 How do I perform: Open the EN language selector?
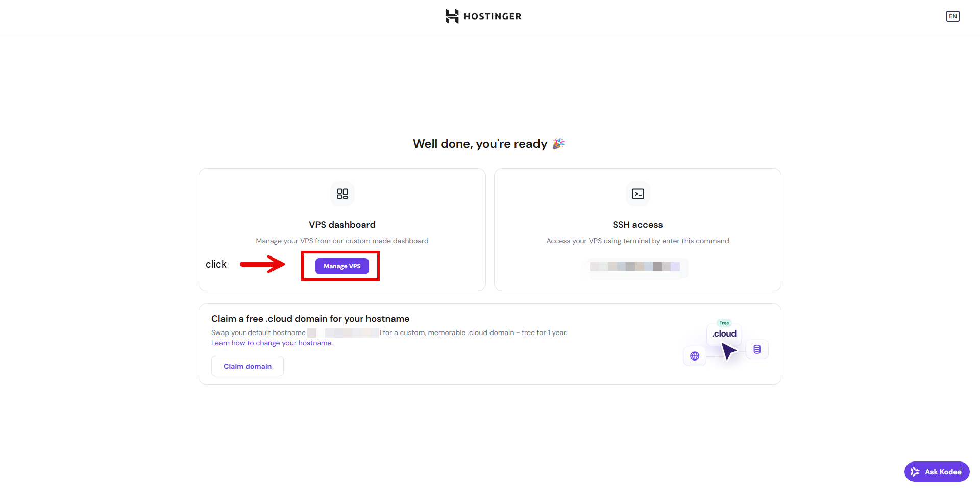coord(952,16)
